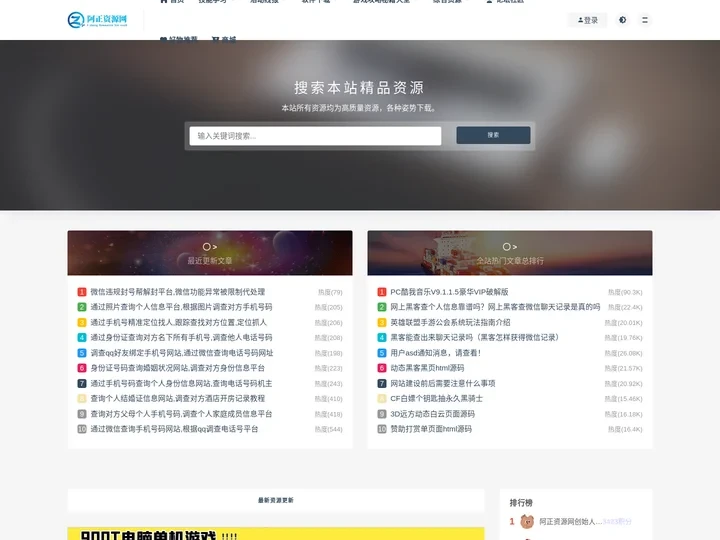Click heat value 热度(79)
The height and width of the screenshot is (540, 720).
[x=330, y=292]
